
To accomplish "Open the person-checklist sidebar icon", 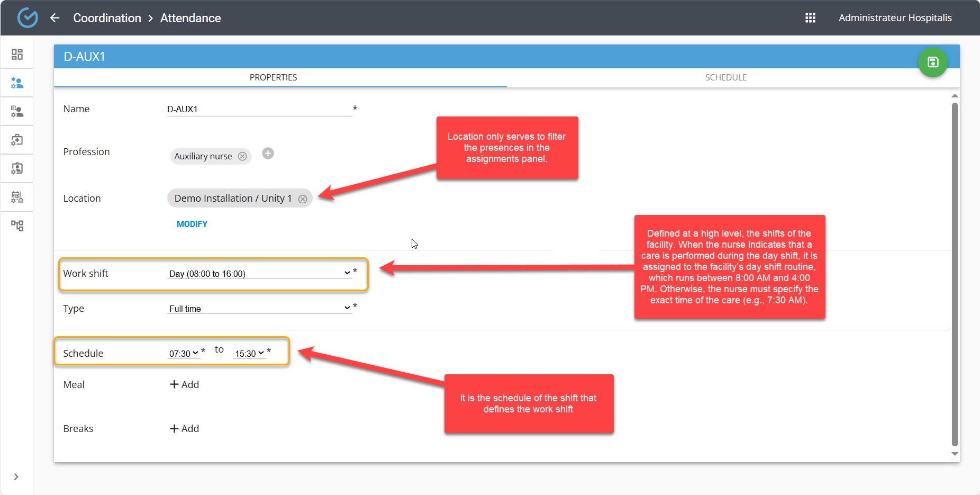I will pyautogui.click(x=17, y=112).
